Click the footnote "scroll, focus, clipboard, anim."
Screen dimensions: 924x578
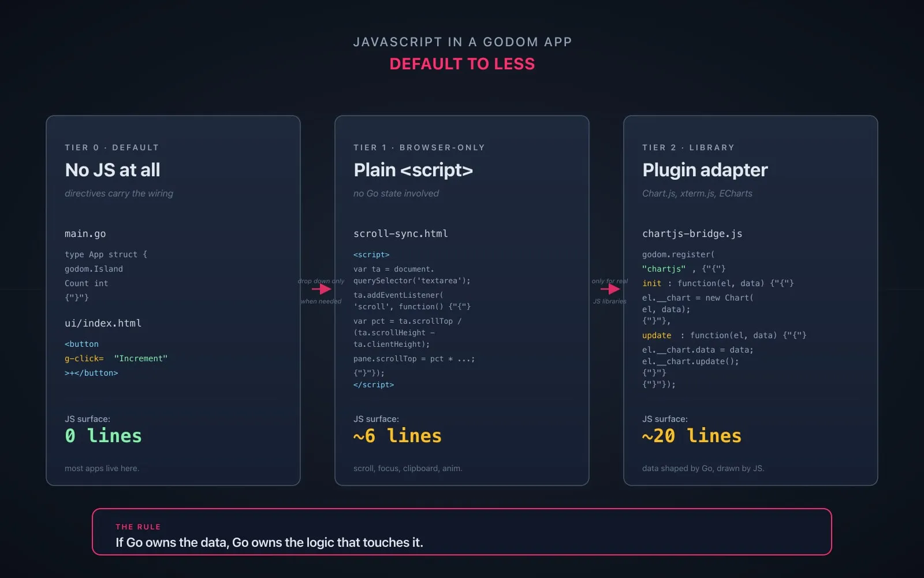click(408, 468)
